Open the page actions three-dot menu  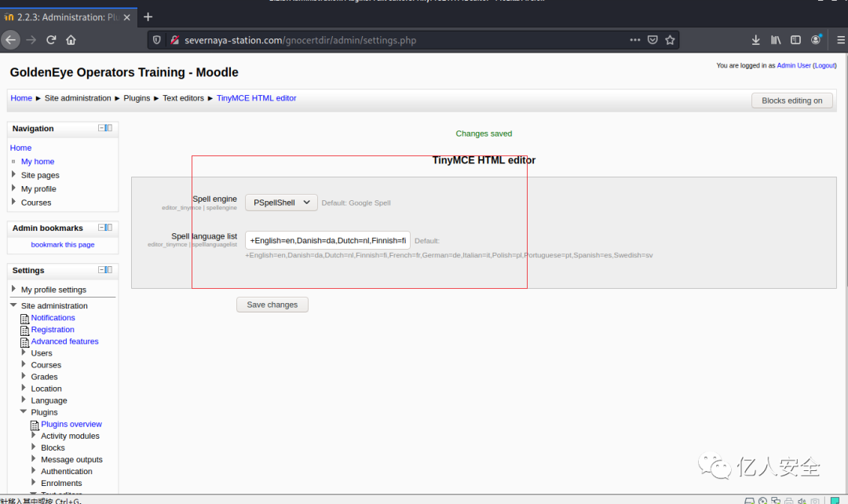(635, 40)
